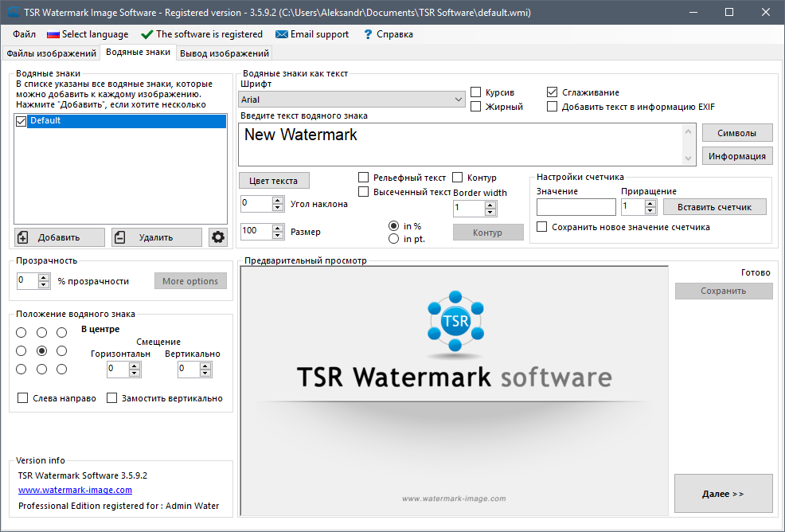
Task: Open www.watermark-image.com link
Action: click(x=75, y=490)
